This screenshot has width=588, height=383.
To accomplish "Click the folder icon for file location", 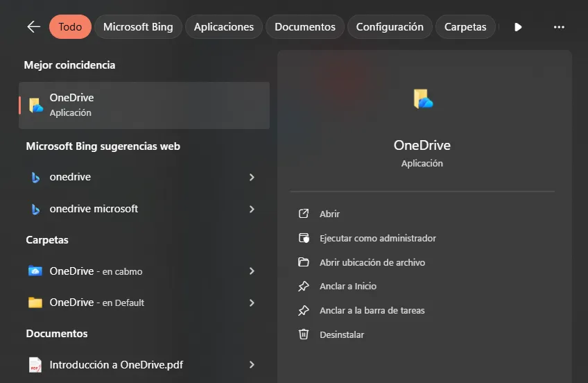I will click(x=304, y=262).
